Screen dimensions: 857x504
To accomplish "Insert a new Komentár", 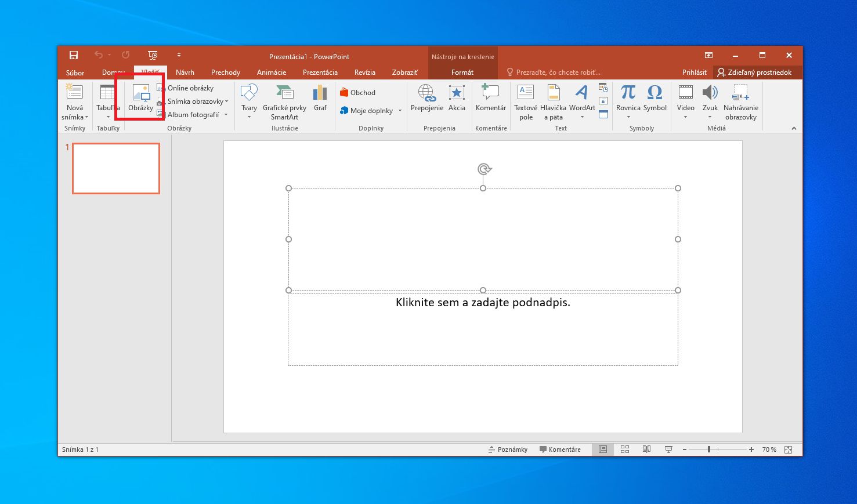I will (491, 97).
